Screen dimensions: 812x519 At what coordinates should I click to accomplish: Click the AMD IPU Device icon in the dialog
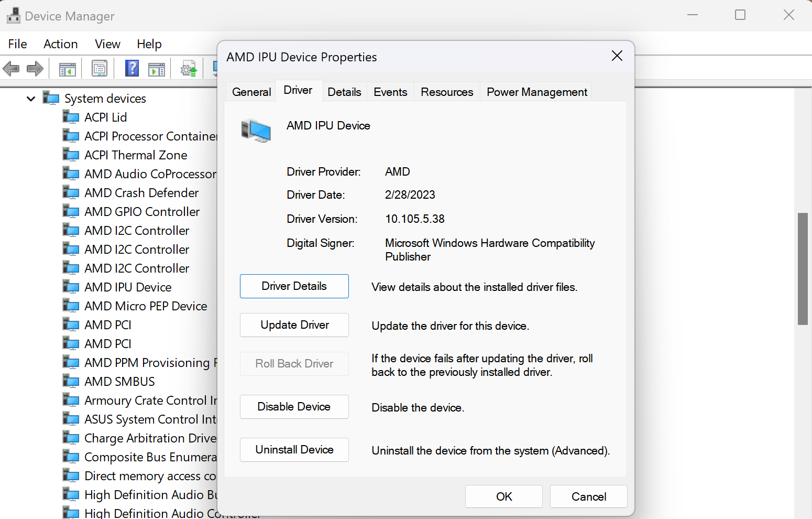[x=256, y=131]
